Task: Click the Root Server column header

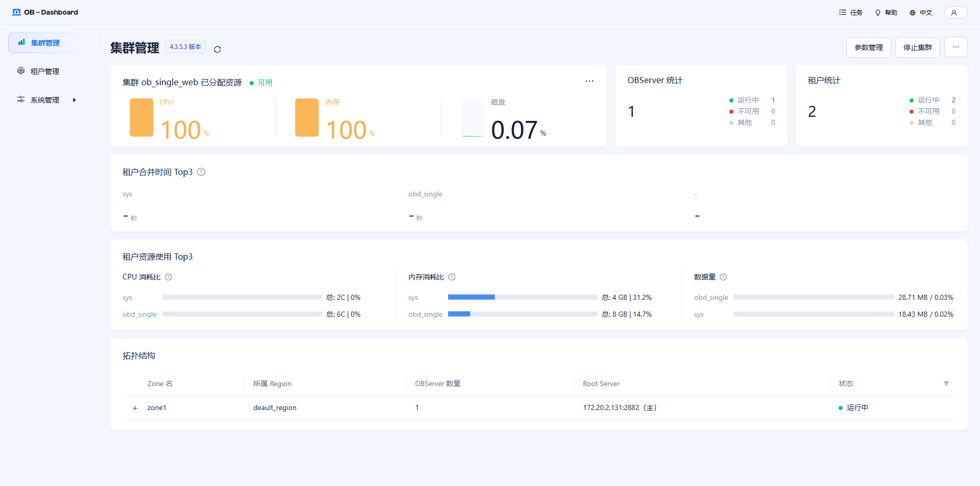Action: pyautogui.click(x=601, y=383)
